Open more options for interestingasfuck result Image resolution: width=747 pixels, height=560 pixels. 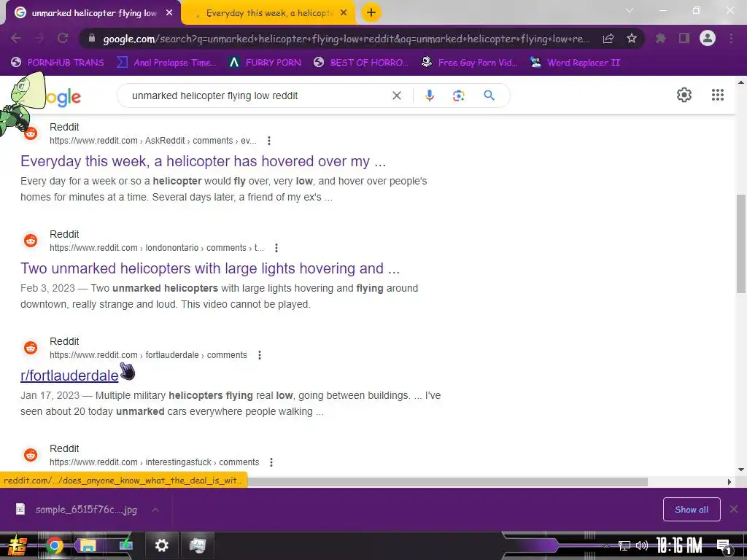tap(271, 462)
